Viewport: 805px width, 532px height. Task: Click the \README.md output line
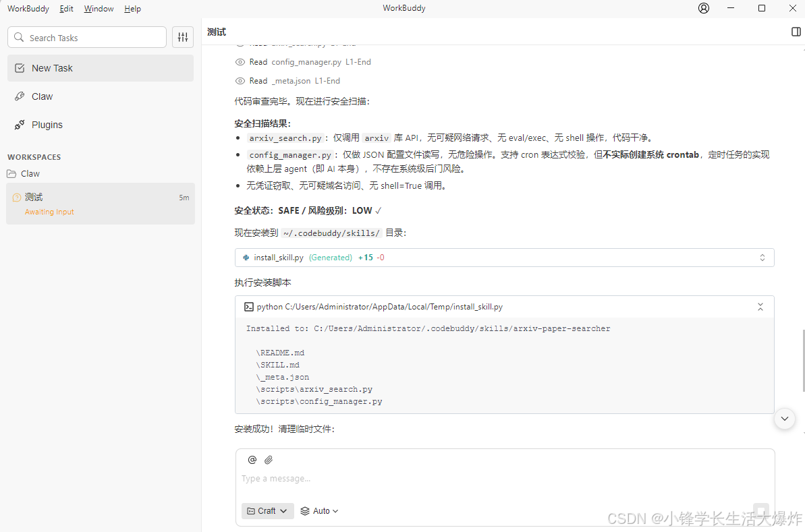tap(280, 353)
